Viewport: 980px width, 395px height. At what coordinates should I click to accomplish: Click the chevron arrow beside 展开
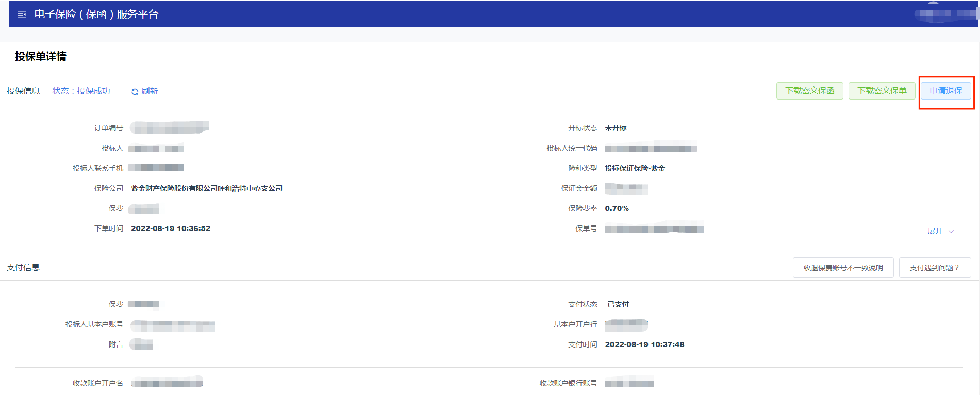coord(951,232)
